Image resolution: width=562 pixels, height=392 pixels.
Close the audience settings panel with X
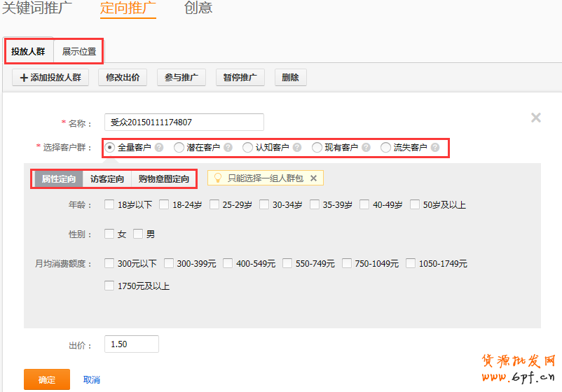[x=536, y=118]
